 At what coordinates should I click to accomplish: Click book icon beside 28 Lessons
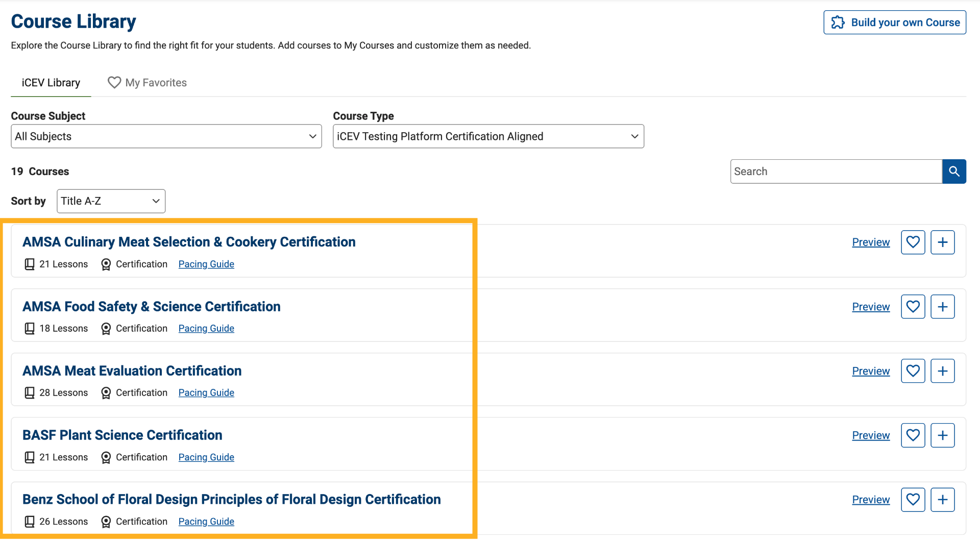coord(30,393)
